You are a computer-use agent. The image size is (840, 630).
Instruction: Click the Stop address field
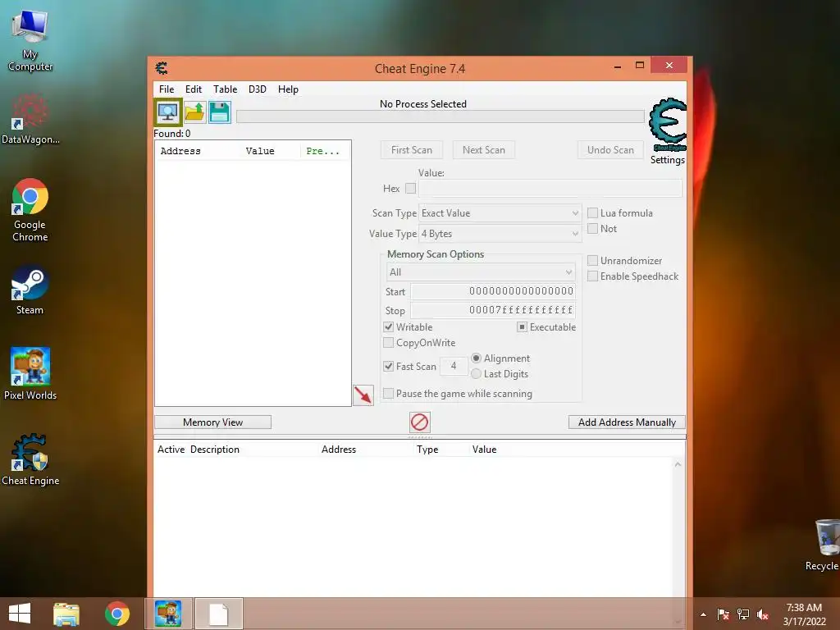coord(493,310)
